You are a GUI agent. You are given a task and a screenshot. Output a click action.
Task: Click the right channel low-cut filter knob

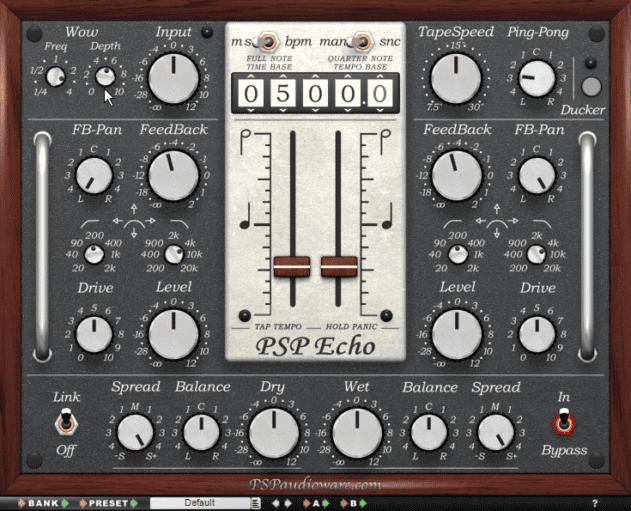coord(458,254)
